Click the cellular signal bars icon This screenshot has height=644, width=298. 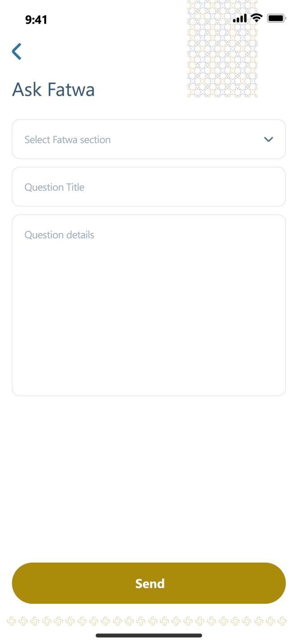tap(240, 18)
